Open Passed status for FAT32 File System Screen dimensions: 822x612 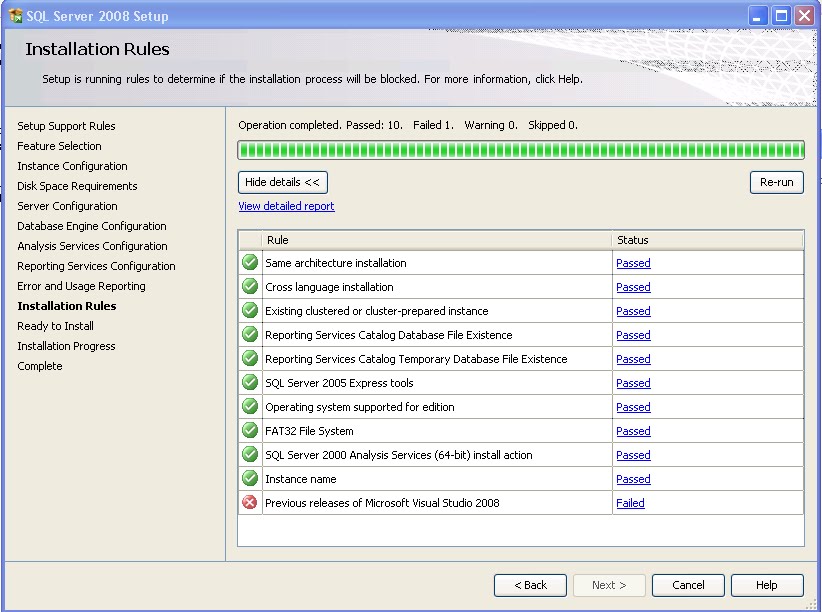633,431
